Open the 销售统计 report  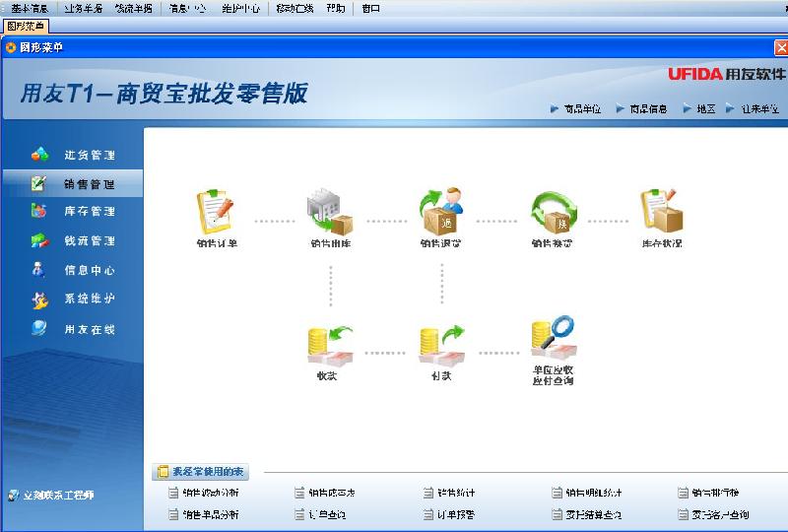pyautogui.click(x=455, y=493)
